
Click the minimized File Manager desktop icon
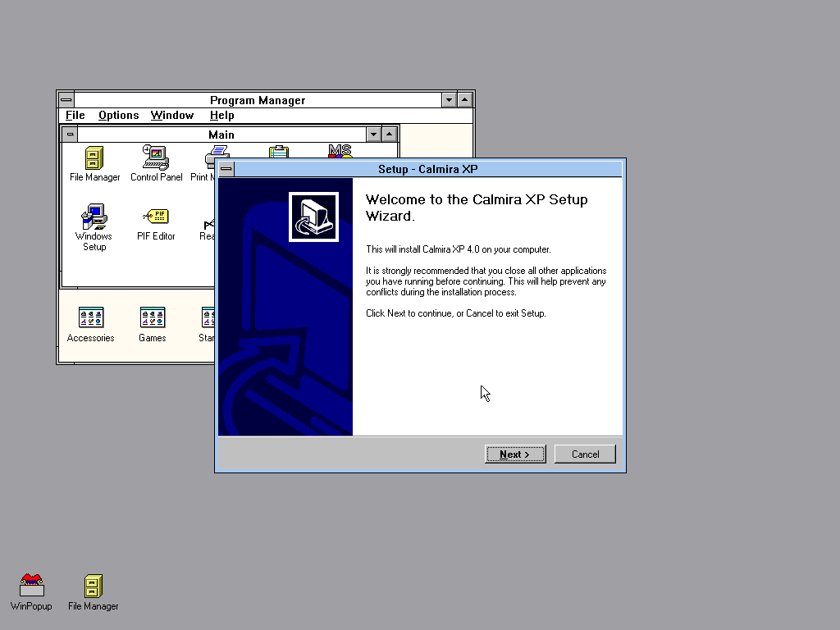pos(94,587)
